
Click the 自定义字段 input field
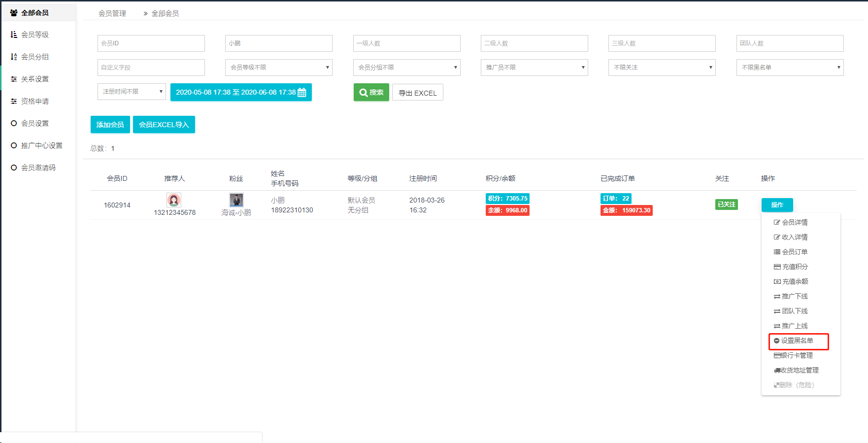151,68
